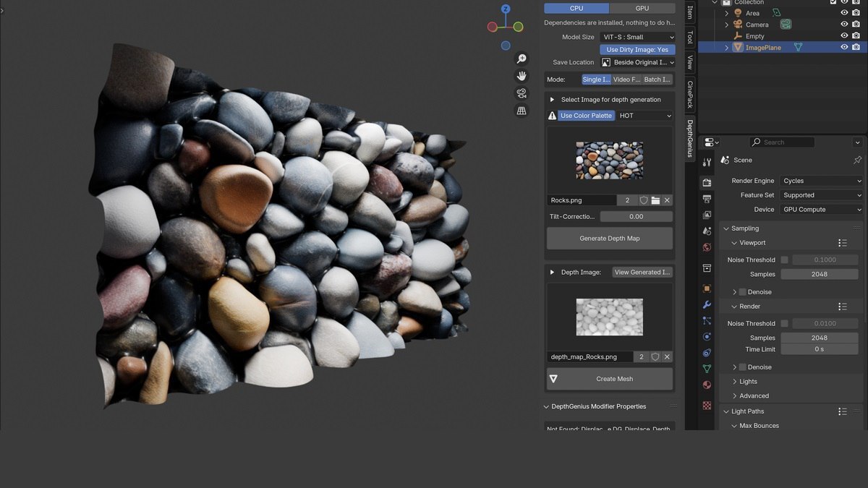This screenshot has height=488, width=868.
Task: Open the Modifiers wrench tab icon
Action: tap(707, 305)
